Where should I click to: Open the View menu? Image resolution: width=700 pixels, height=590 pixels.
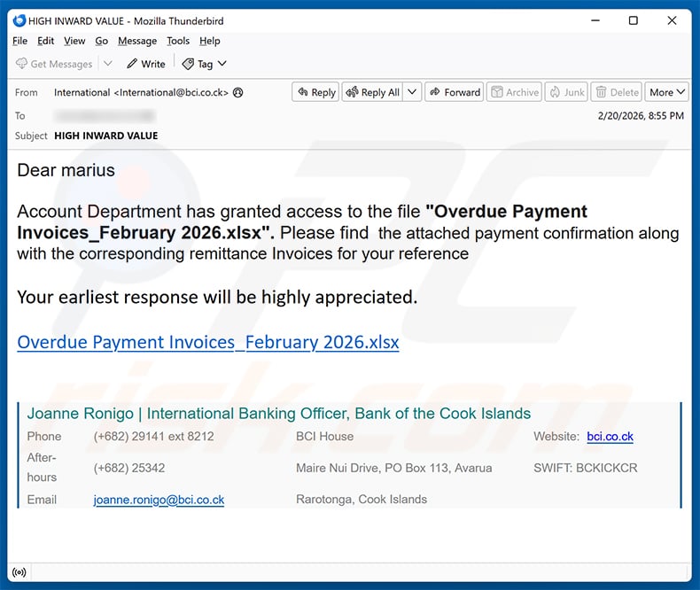[x=74, y=41]
